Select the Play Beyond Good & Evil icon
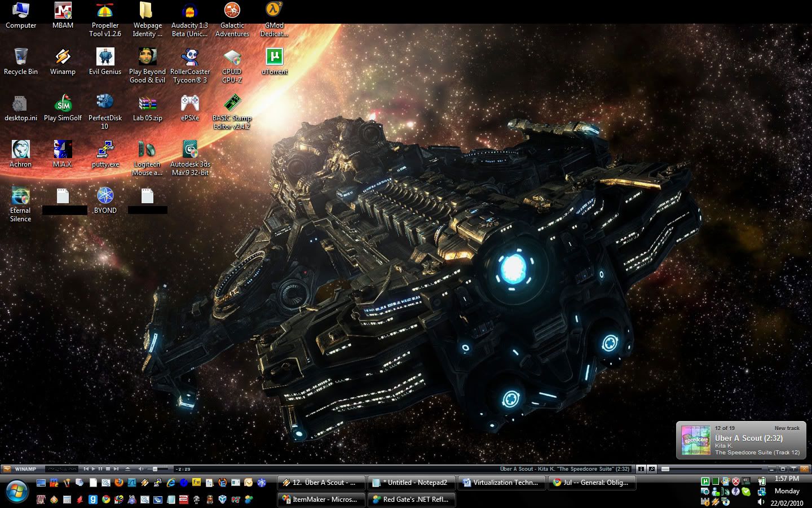The image size is (812, 508). [x=147, y=65]
